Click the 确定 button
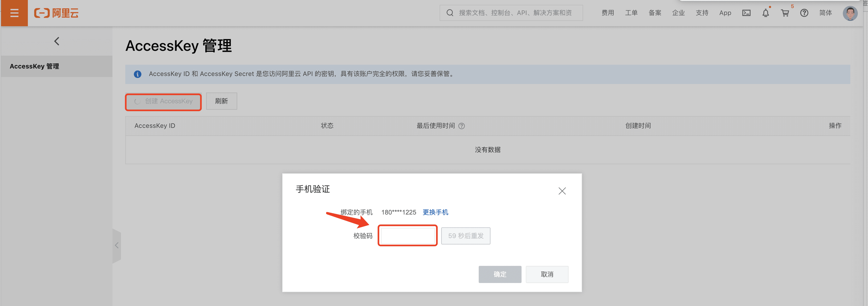Viewport: 868px width, 306px height. coord(500,274)
